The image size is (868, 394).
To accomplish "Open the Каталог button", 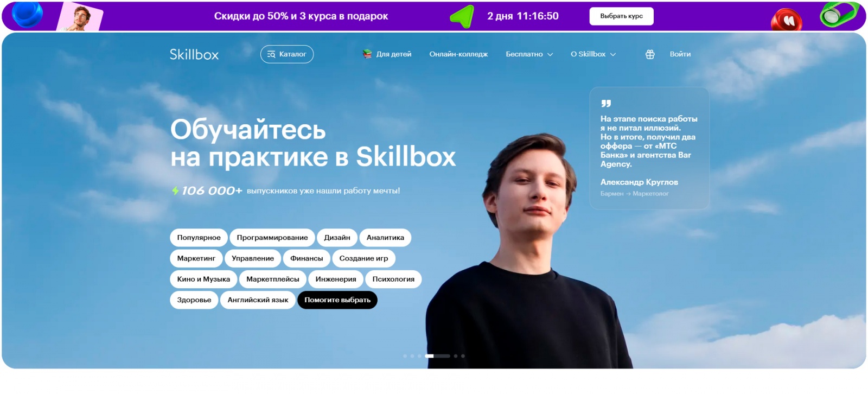I will click(287, 54).
